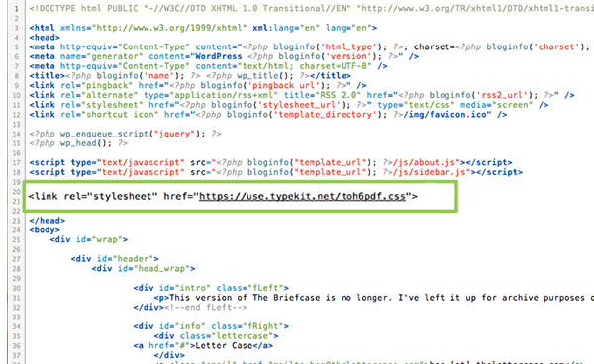Click the div class lettercase line
Screen dimensions: 594x364
[x=216, y=336]
